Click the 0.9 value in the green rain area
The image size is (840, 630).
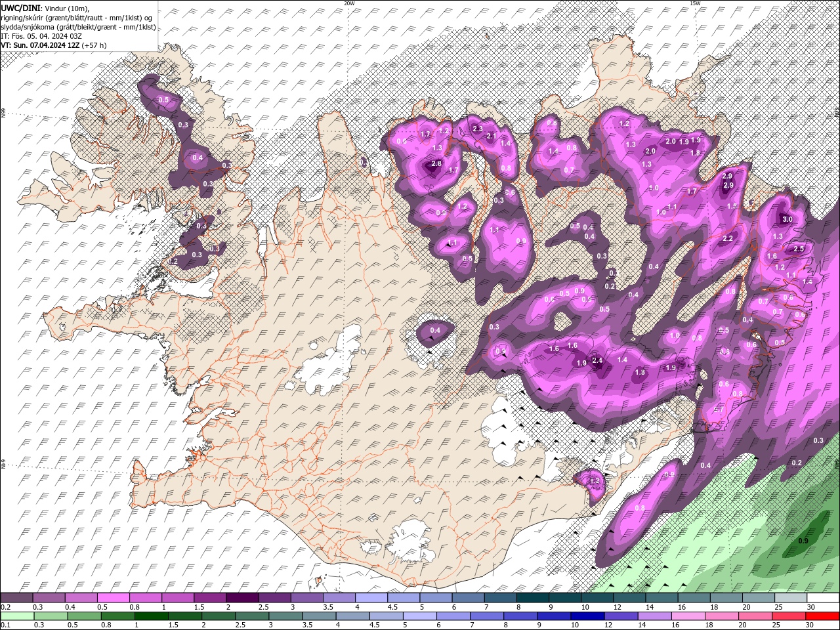click(803, 541)
